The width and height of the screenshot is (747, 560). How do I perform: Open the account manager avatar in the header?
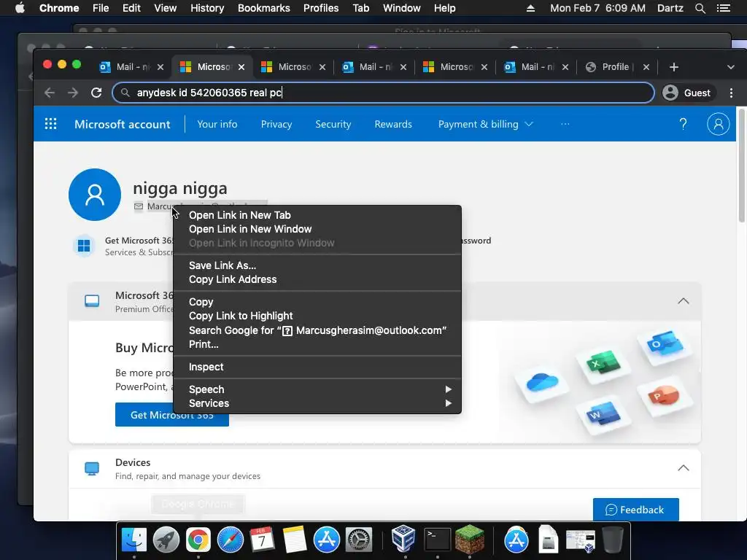(x=718, y=124)
